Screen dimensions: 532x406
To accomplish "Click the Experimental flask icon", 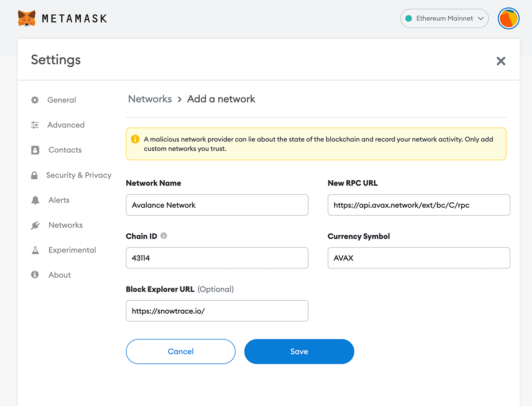I will pos(35,250).
